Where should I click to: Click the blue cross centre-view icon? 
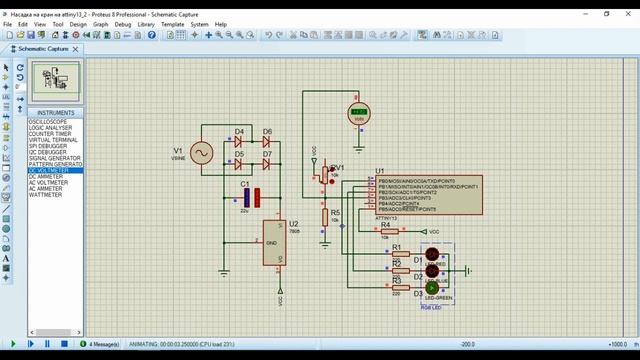[208, 35]
